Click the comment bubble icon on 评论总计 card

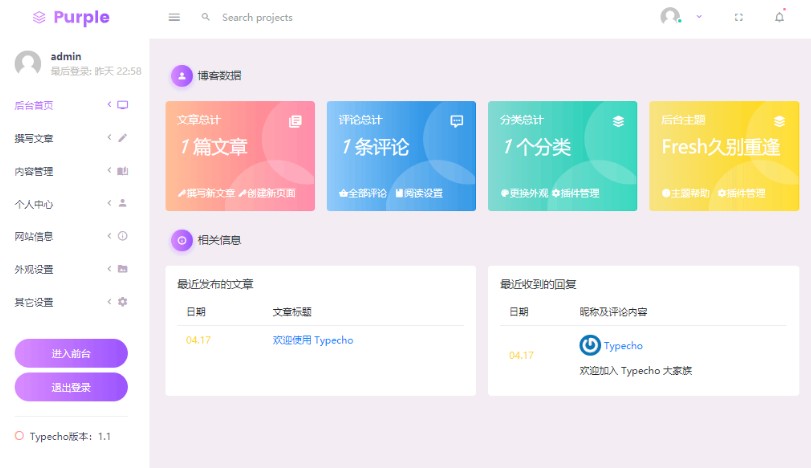457,121
